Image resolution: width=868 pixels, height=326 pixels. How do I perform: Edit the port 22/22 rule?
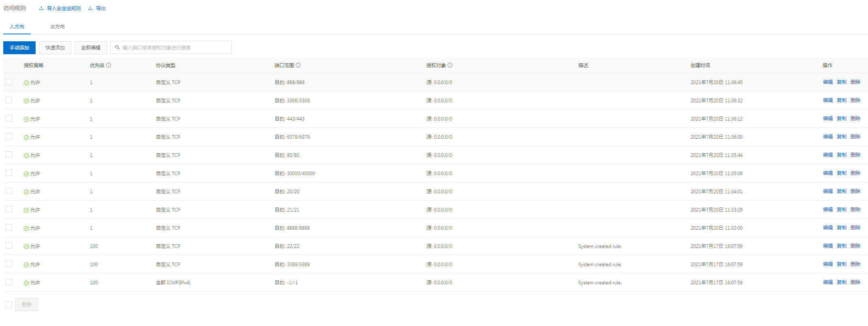pyautogui.click(x=828, y=246)
